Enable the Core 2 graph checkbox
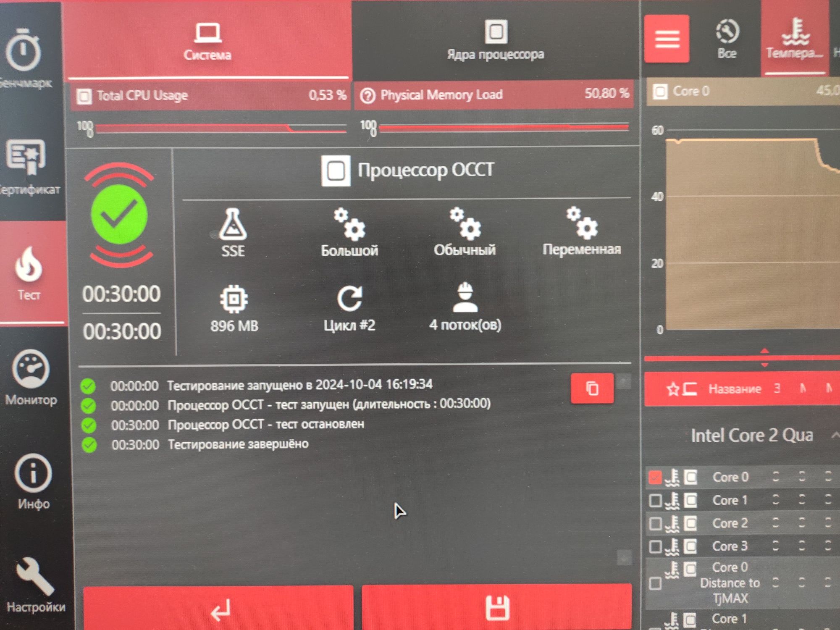 point(655,523)
